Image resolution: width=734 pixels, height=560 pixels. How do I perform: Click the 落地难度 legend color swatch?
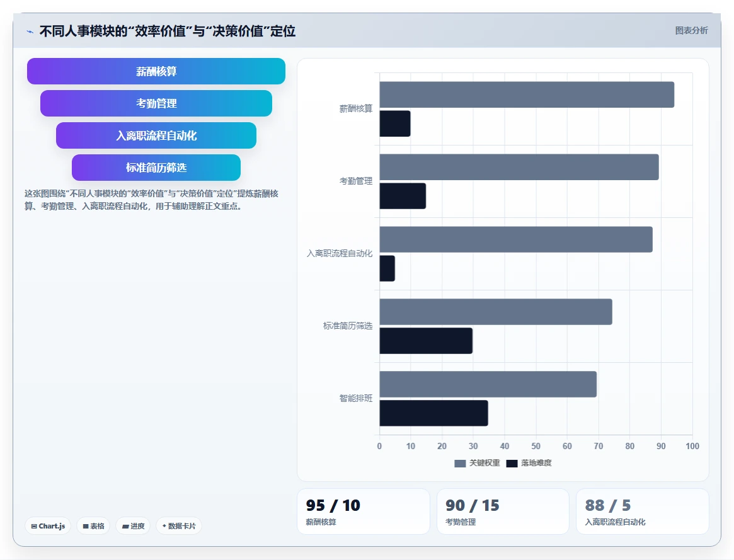pyautogui.click(x=512, y=464)
